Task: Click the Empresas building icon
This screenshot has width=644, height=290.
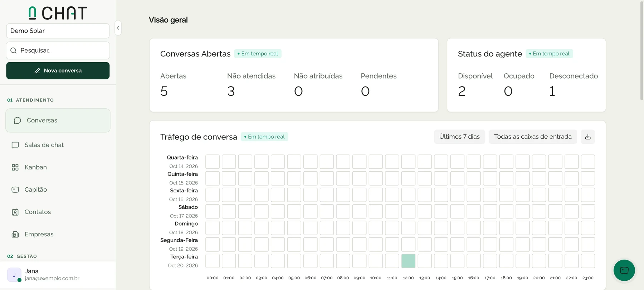Action: coord(15,235)
